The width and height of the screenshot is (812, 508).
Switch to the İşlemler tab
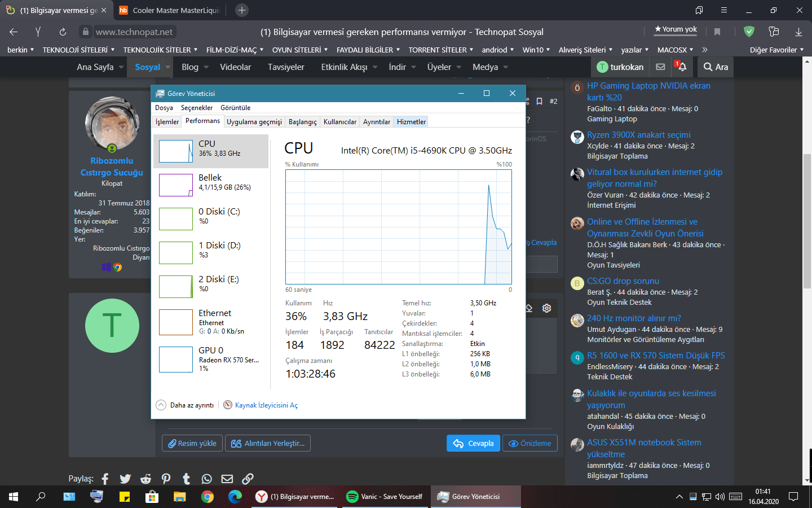click(x=167, y=122)
